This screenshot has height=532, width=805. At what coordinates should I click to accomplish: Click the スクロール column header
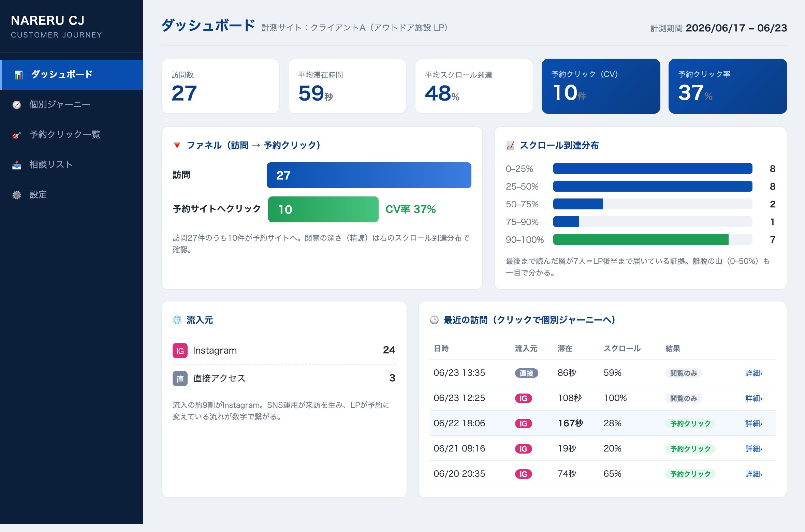[622, 349]
